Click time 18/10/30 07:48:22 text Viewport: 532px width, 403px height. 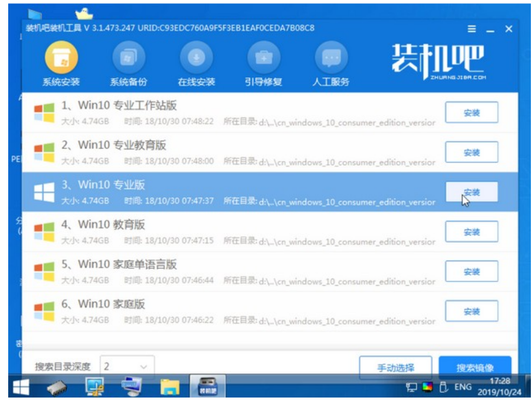[x=169, y=122]
